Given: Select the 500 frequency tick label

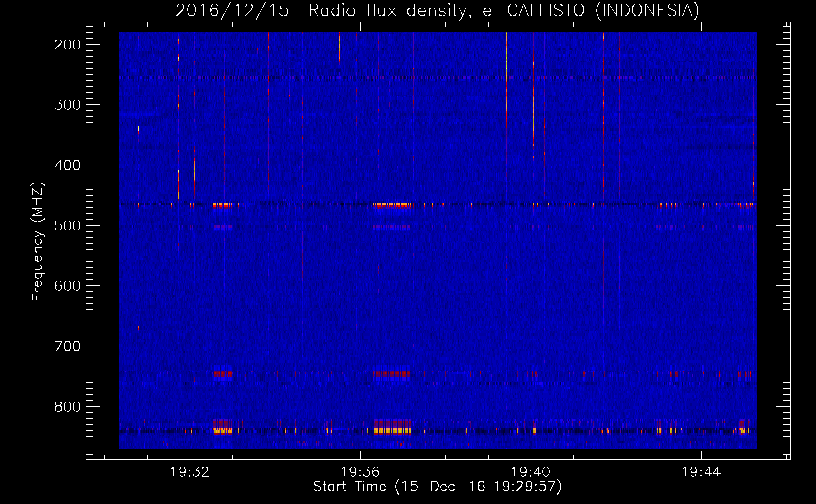Looking at the screenshot, I should coord(67,226).
